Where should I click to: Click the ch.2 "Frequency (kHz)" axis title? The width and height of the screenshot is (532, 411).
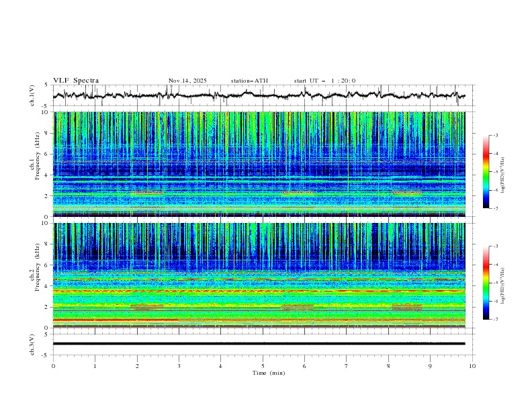click(38, 267)
